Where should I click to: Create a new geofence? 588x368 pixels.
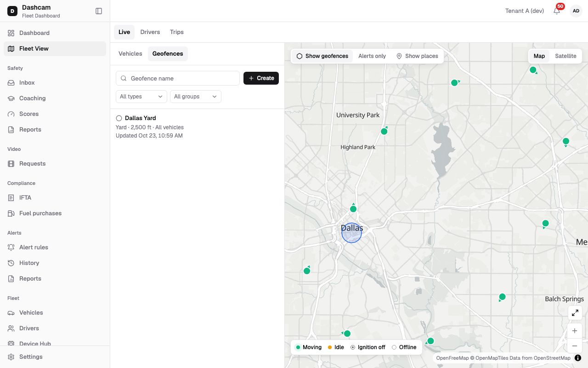coord(261,78)
